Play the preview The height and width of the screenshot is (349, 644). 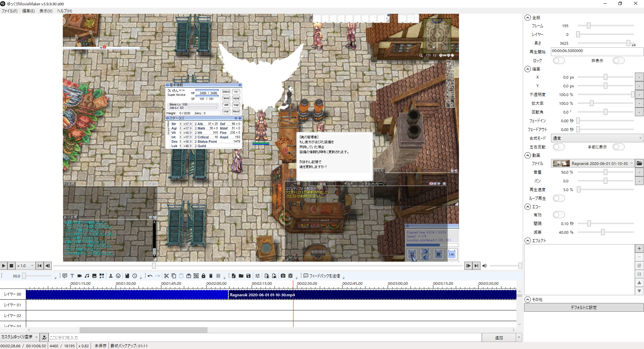[x=3, y=266]
